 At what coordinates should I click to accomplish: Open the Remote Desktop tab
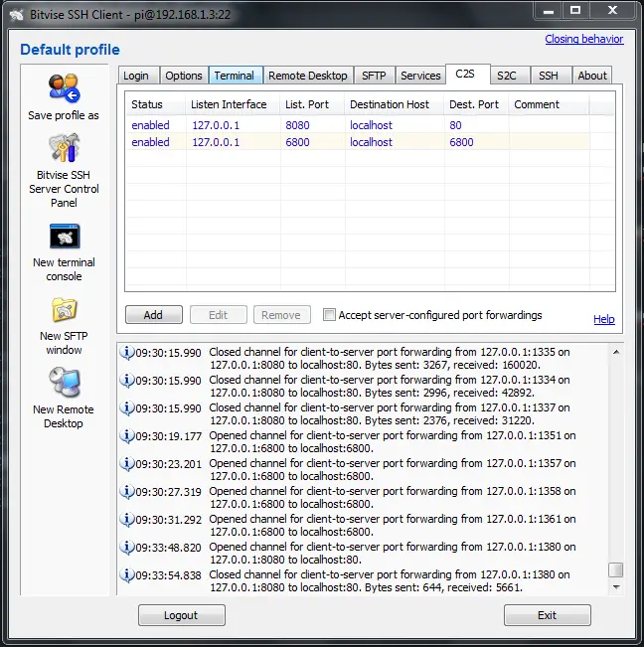click(x=308, y=76)
